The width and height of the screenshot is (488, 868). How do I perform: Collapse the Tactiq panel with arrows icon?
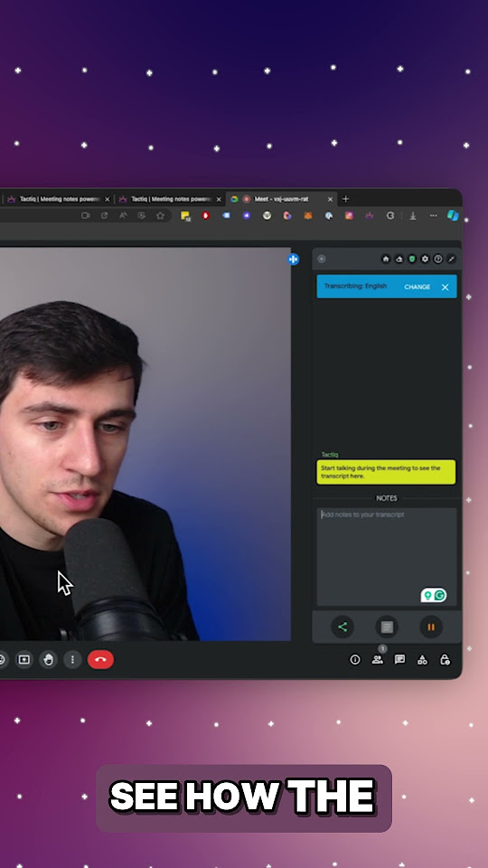pos(451,259)
